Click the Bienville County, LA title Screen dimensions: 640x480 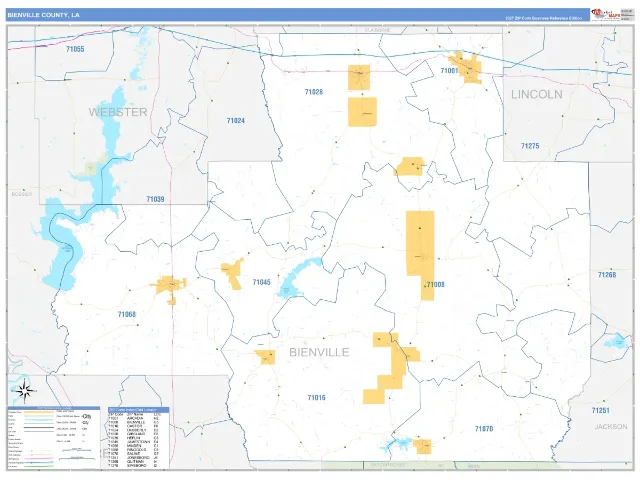coord(43,15)
